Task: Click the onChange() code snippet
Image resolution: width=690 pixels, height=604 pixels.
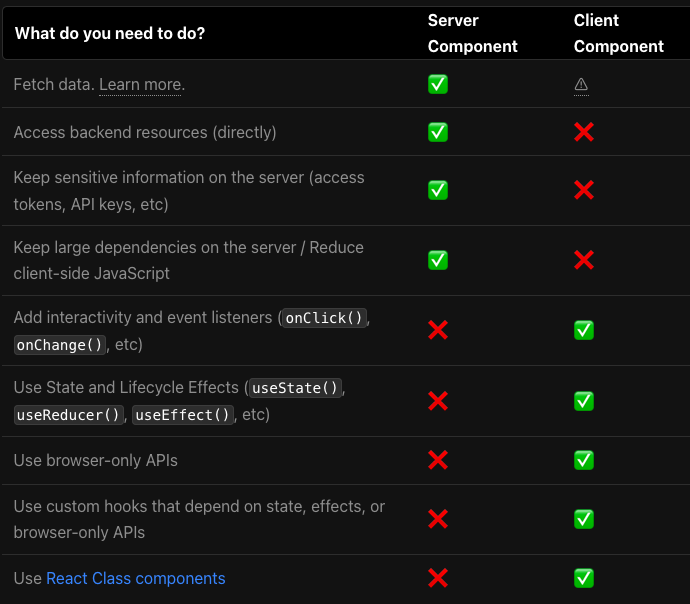Action: pyautogui.click(x=60, y=345)
